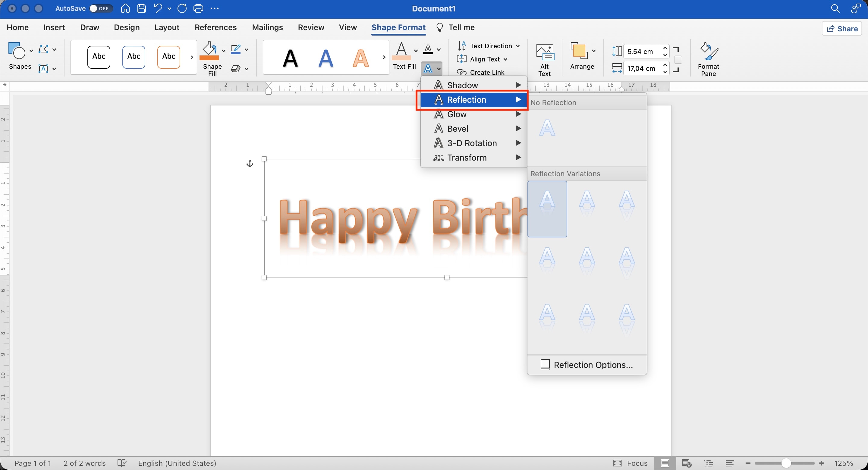Open the Bevel submenu
This screenshot has width=868, height=470.
click(x=474, y=129)
